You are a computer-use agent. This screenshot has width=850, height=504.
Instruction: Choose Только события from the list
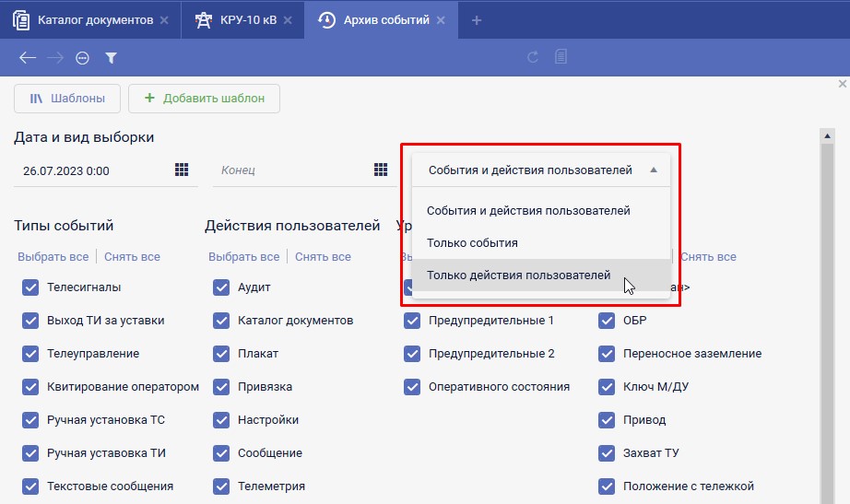tap(471, 243)
